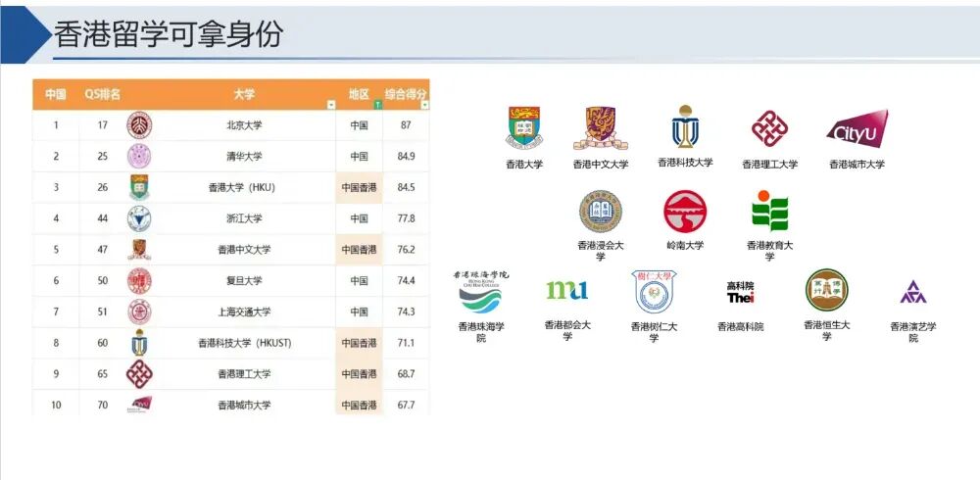Click the 香港高科院 caption
The height and width of the screenshot is (480, 980).
(x=740, y=327)
